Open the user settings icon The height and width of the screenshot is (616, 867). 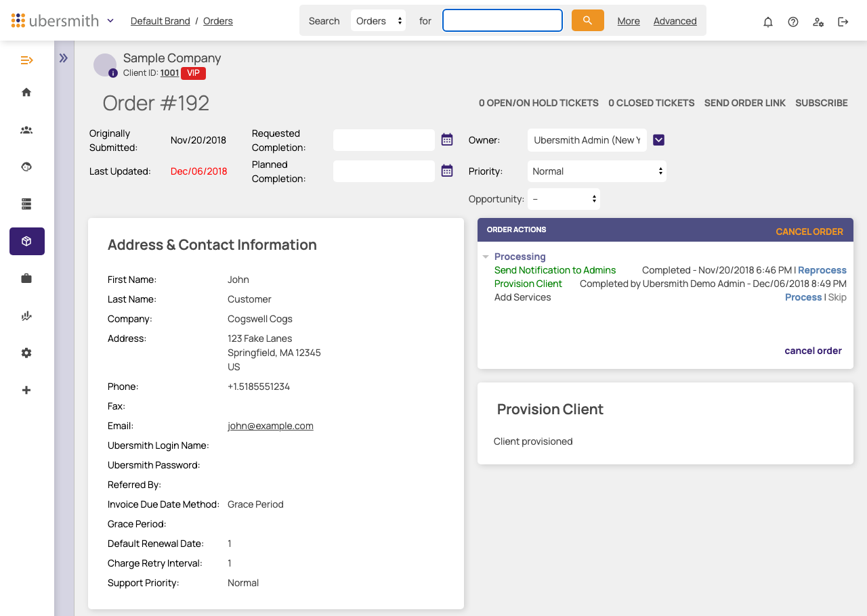818,22
